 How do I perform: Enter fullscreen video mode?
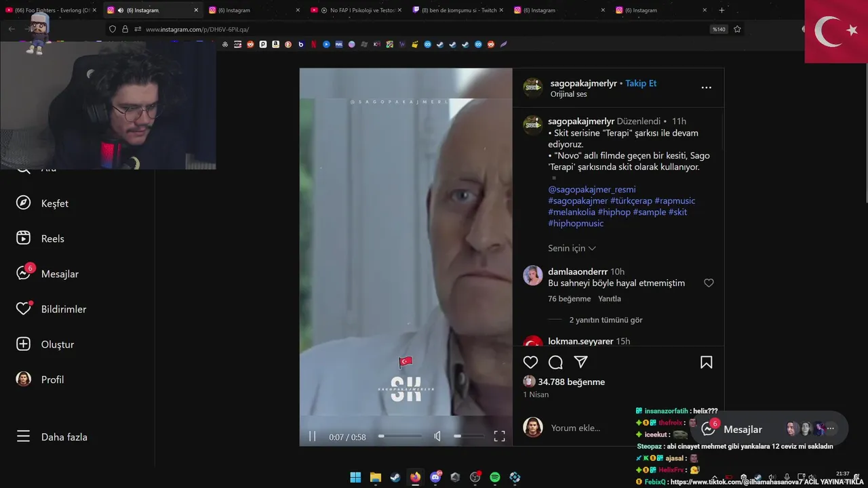tap(499, 436)
